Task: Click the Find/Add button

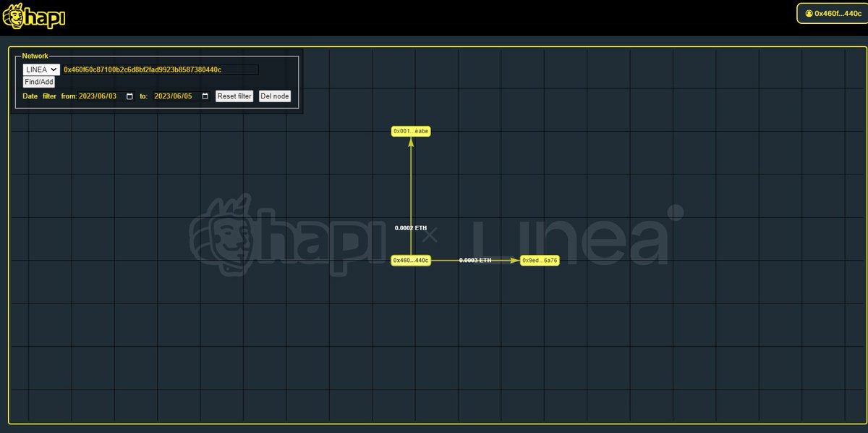Action: point(38,82)
